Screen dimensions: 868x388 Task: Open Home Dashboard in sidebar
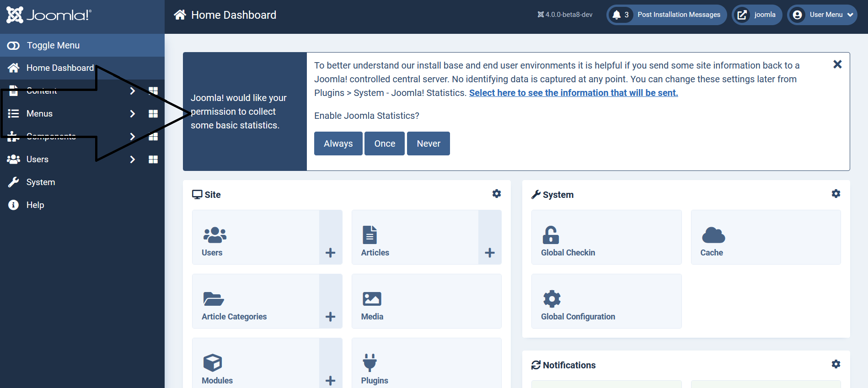point(82,68)
